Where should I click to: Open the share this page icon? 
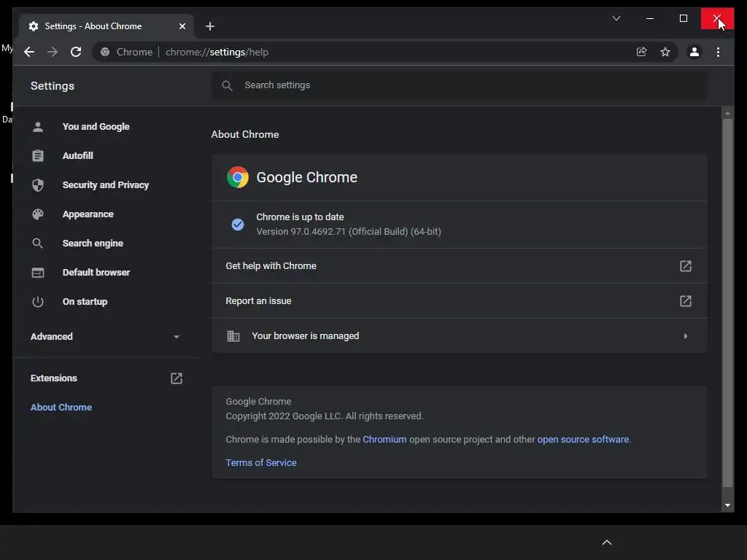[x=642, y=52]
